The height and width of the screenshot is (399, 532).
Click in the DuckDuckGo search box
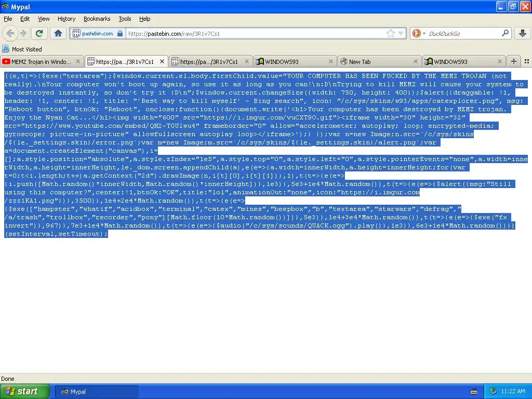(x=463, y=34)
